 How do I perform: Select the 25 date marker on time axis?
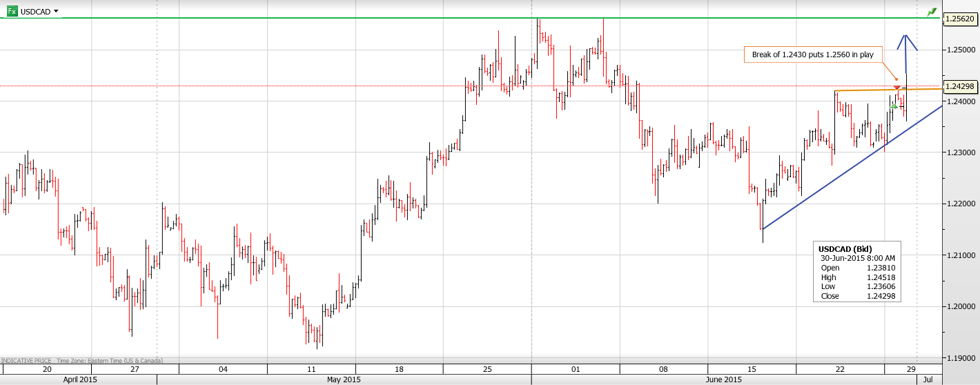487,369
